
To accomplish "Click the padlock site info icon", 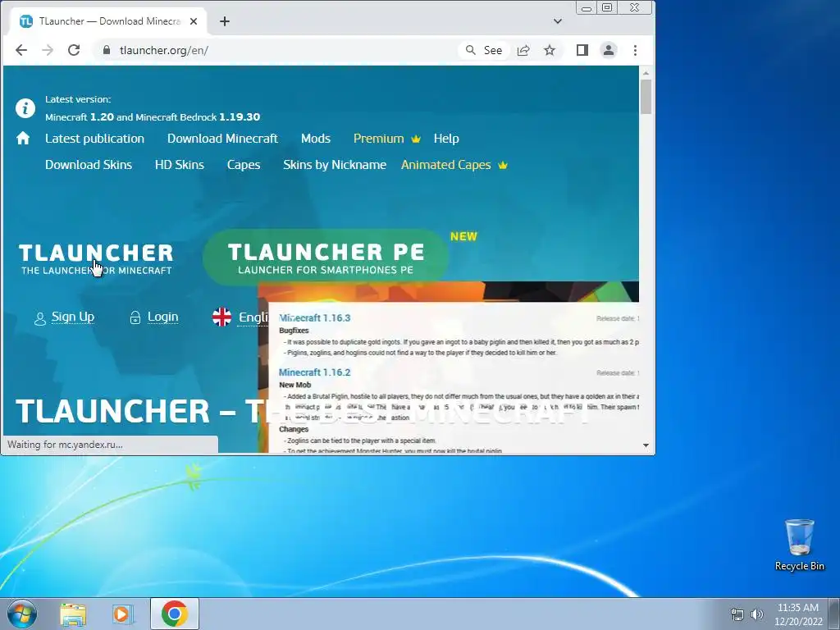I will pyautogui.click(x=107, y=50).
